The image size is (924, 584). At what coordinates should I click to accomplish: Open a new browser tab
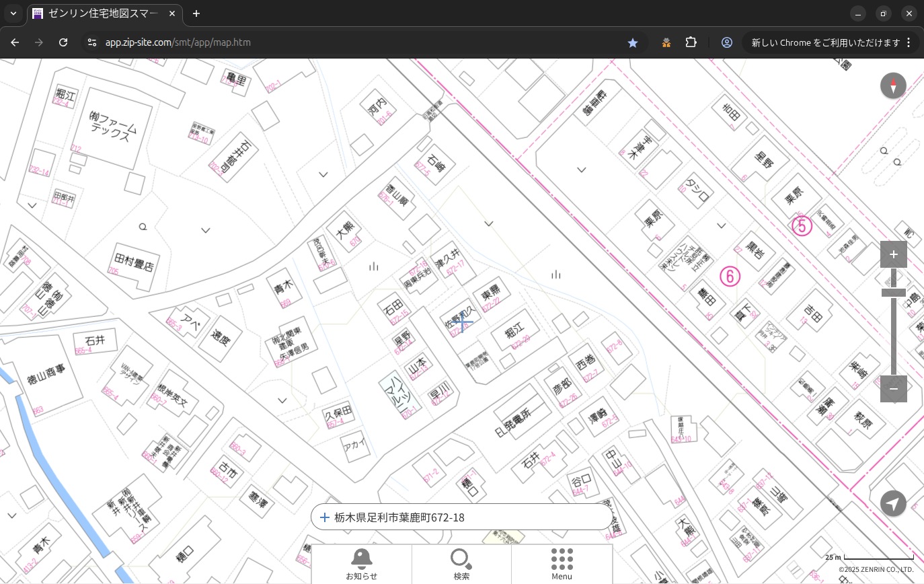pyautogui.click(x=196, y=13)
